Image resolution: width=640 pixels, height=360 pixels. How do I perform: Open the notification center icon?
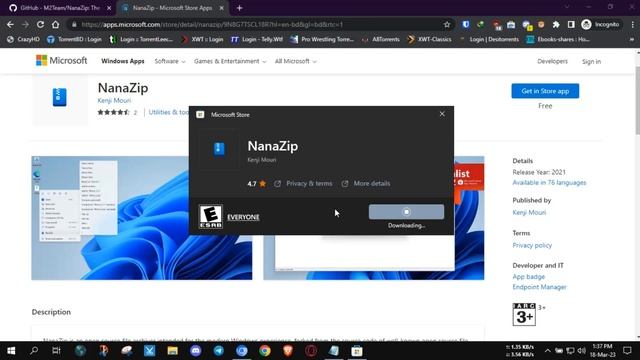tap(627, 351)
